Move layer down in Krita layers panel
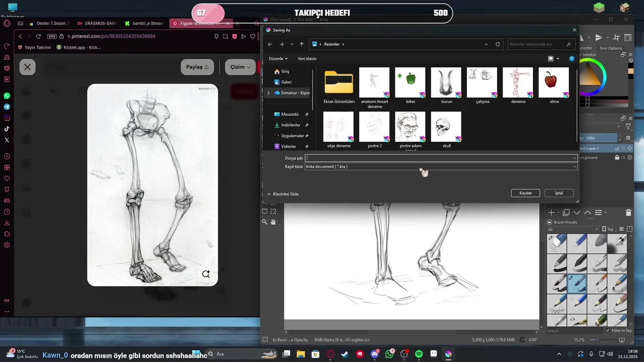The width and height of the screenshot is (644, 362). (x=578, y=213)
